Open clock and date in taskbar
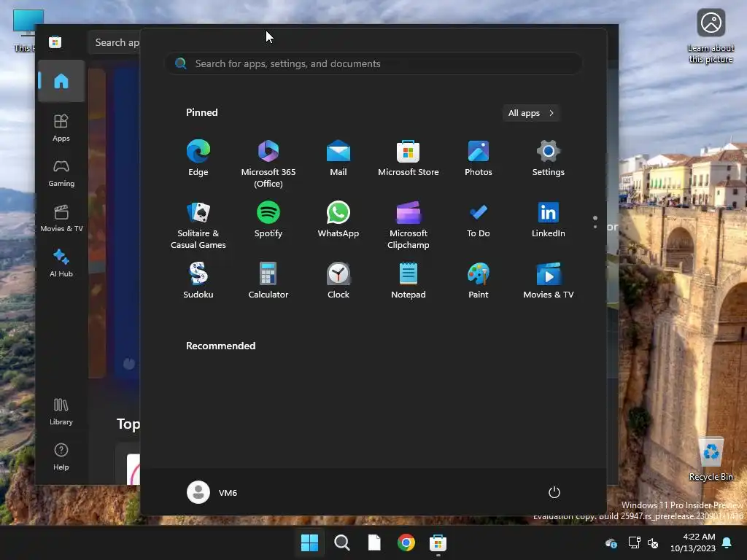Screen dimensions: 747x560 point(693,542)
